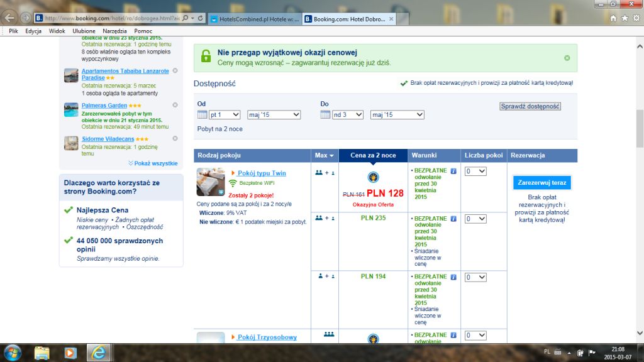The height and width of the screenshot is (362, 644).
Task: Open the check-in calendar icon under Od
Action: 202,114
